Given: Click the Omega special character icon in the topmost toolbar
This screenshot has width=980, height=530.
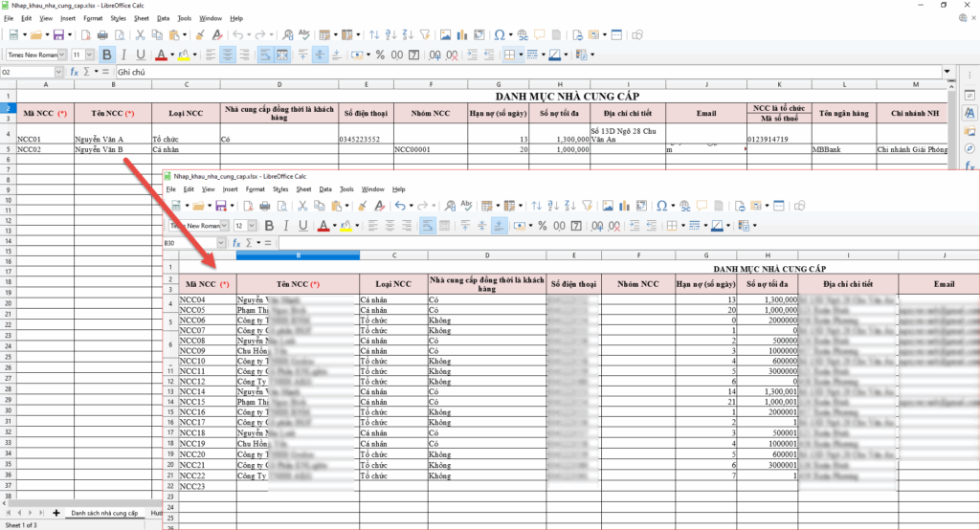Looking at the screenshot, I should (501, 35).
